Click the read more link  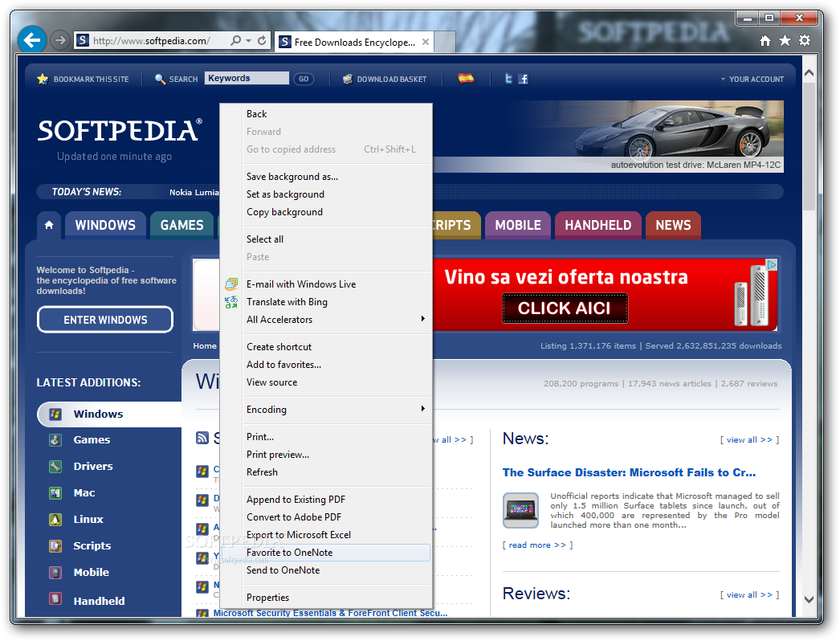click(537, 545)
